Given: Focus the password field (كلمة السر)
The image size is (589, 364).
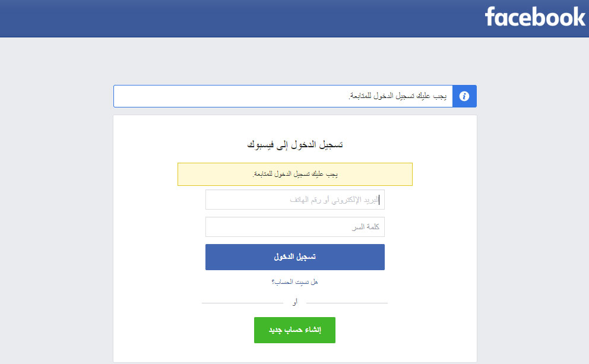Looking at the screenshot, I should [294, 227].
